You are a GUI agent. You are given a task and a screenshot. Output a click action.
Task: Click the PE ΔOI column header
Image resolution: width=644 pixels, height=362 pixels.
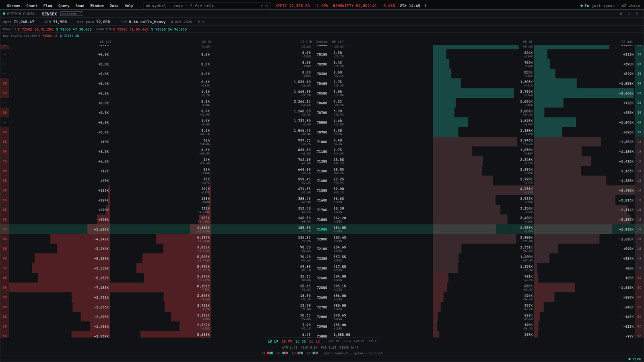click(x=627, y=42)
